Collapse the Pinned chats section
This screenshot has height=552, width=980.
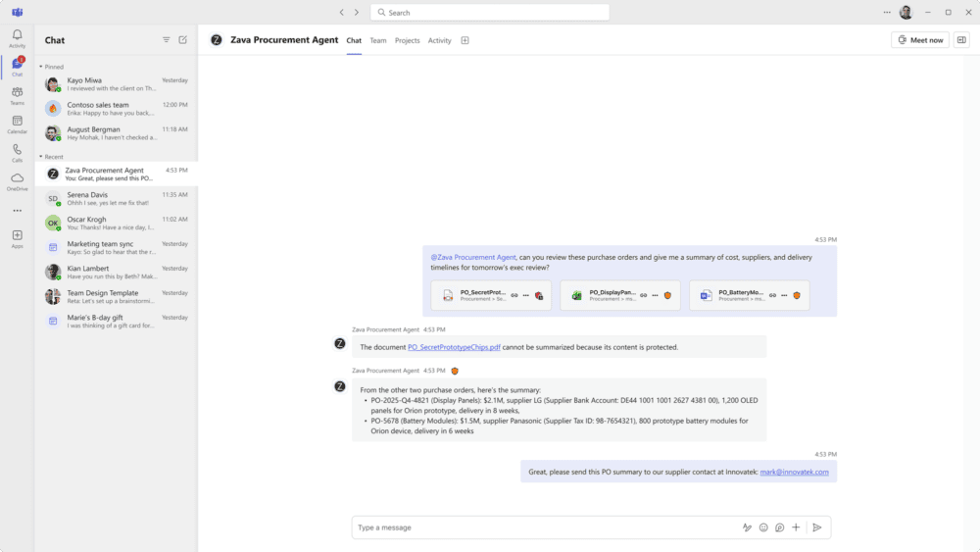coord(41,67)
